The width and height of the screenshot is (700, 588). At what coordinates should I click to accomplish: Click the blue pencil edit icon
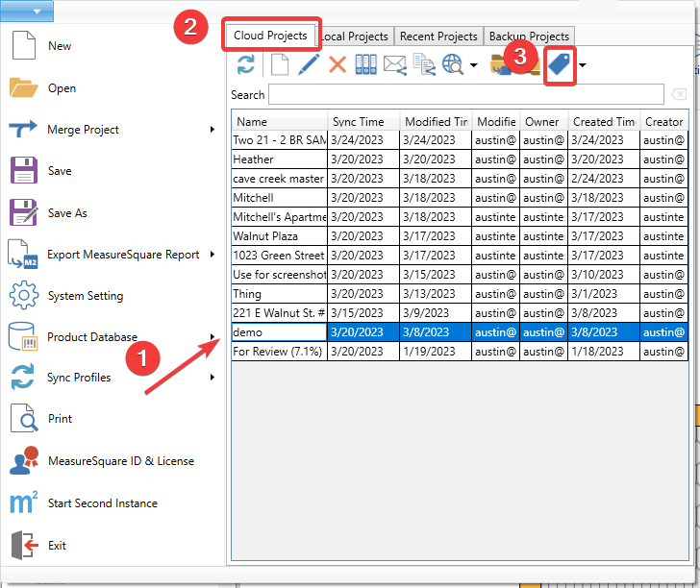click(x=309, y=64)
